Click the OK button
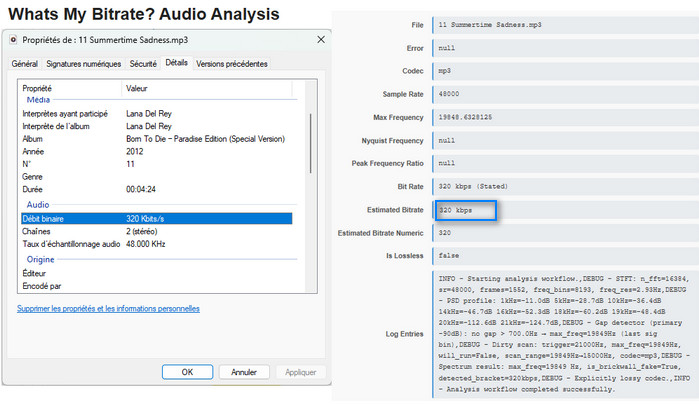 (x=187, y=372)
